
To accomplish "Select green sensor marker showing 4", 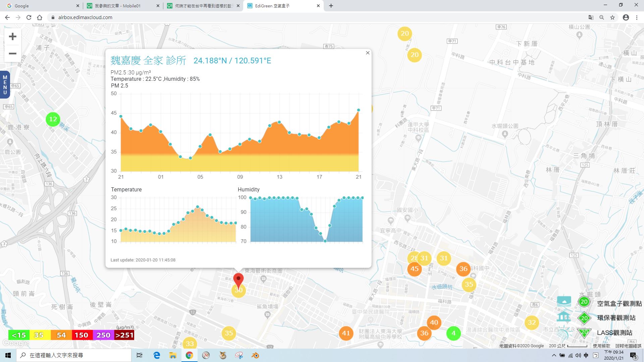I will click(x=453, y=333).
